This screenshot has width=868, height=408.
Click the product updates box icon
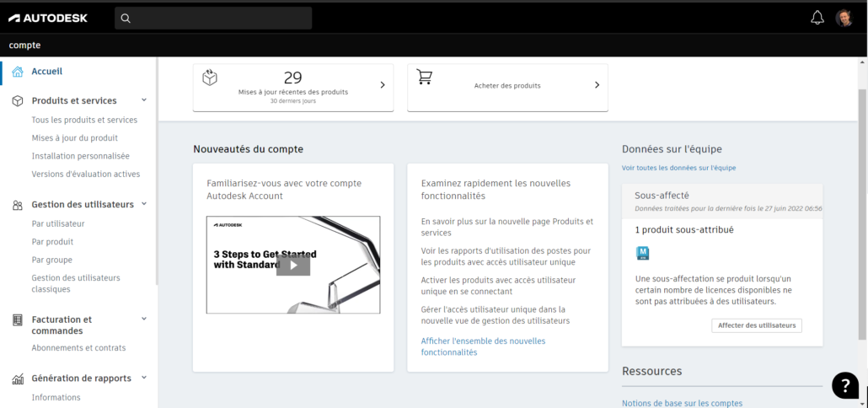pyautogui.click(x=210, y=78)
